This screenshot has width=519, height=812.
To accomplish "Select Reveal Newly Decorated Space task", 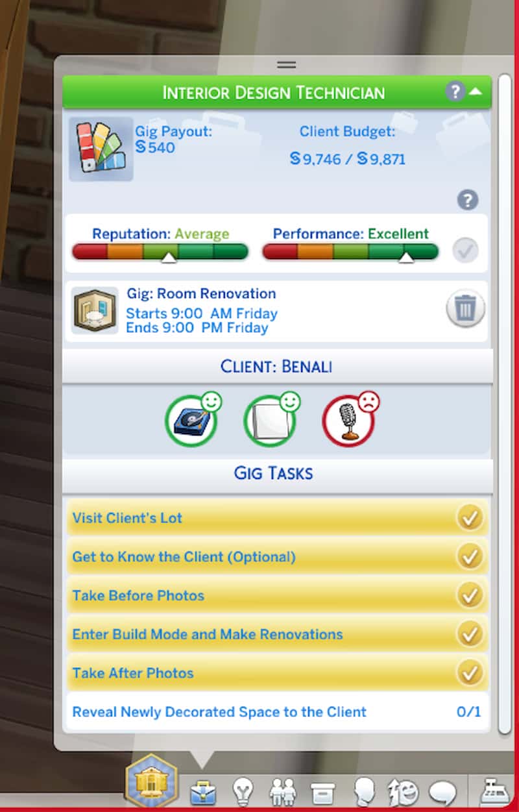I will point(277,711).
